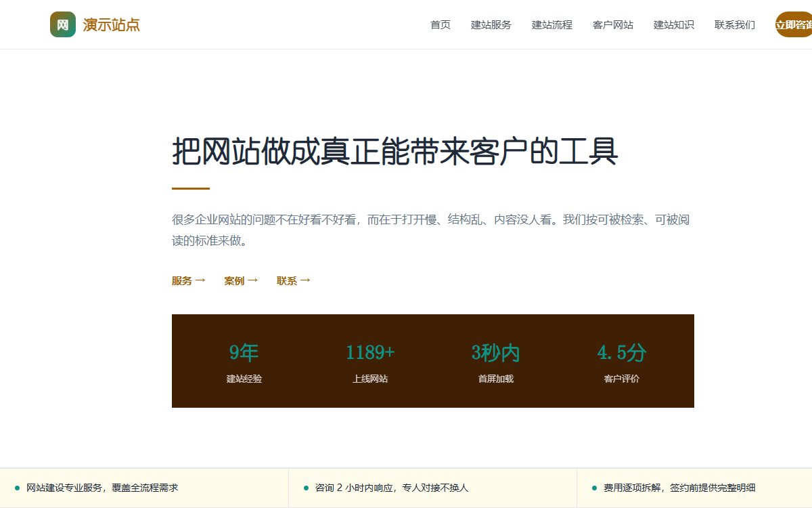Click the 演示站点 site title

coord(112,25)
